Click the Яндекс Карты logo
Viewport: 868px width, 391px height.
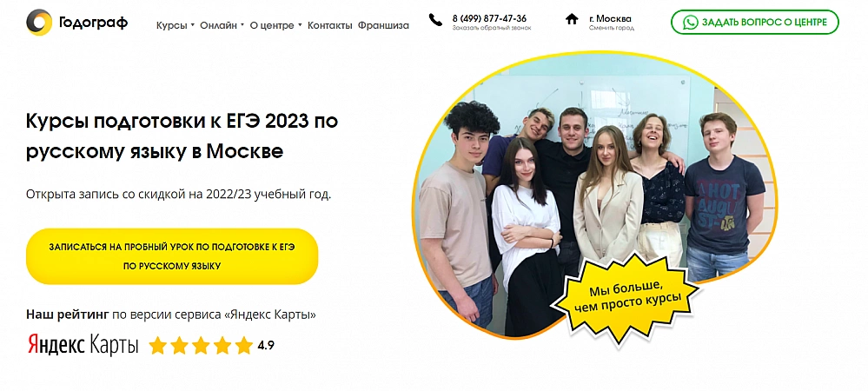pos(83,344)
